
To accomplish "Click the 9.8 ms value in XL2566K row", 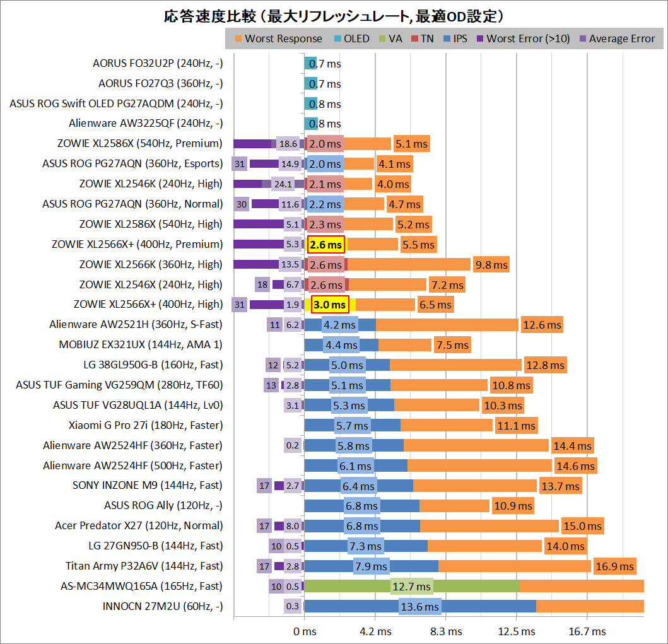I will [x=491, y=265].
